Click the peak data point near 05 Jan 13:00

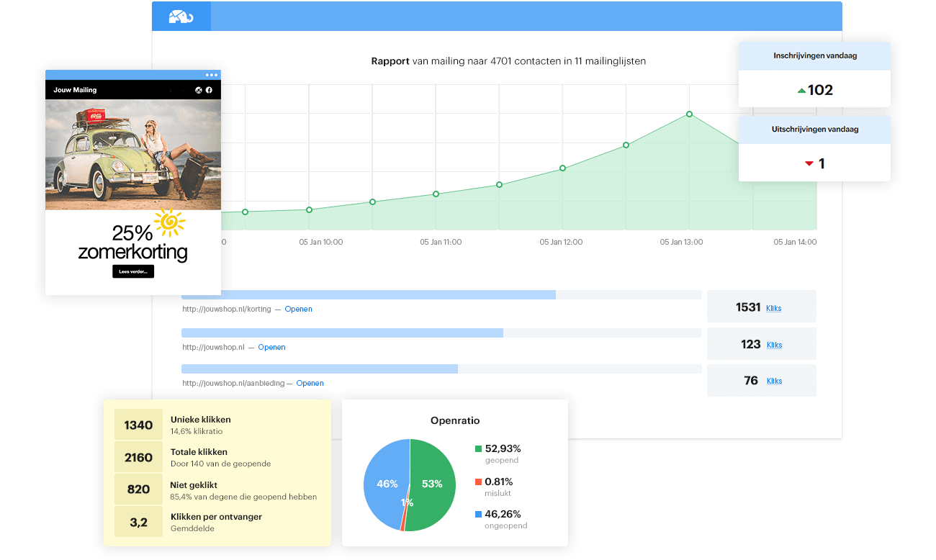click(x=689, y=114)
